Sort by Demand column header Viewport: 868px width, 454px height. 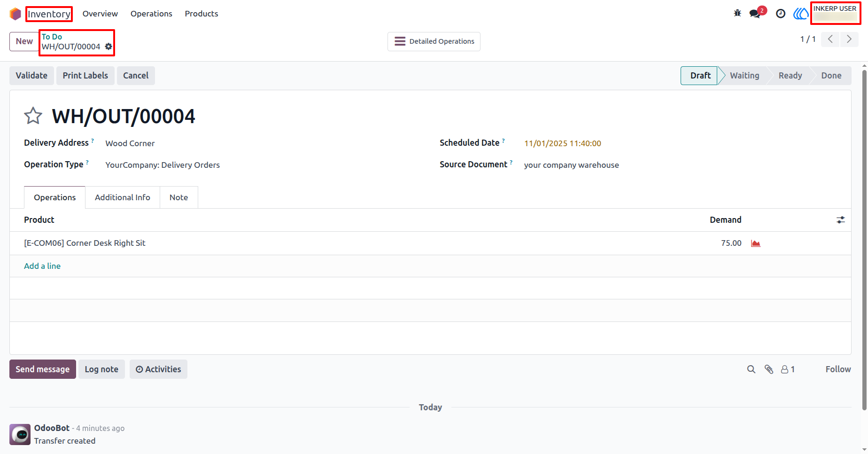pos(725,220)
